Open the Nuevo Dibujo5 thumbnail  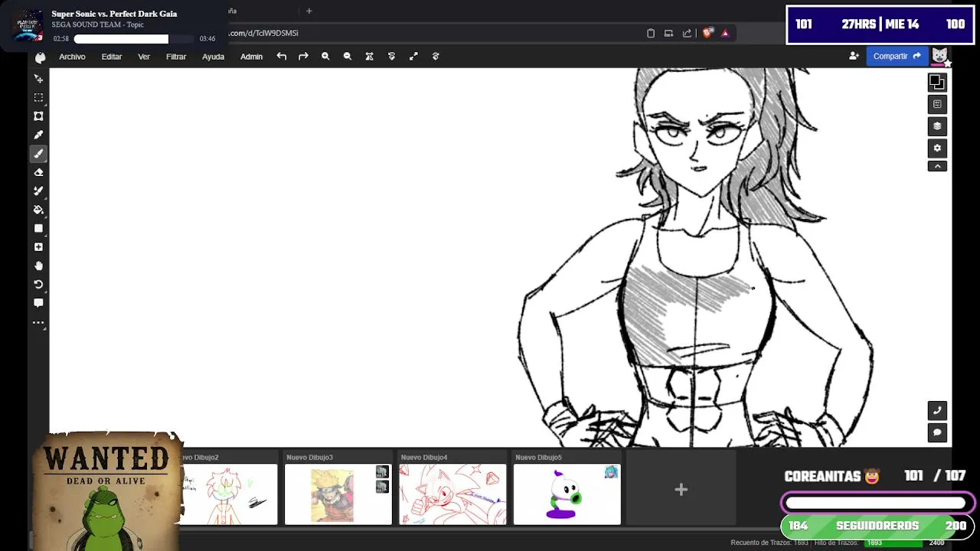pyautogui.click(x=567, y=494)
